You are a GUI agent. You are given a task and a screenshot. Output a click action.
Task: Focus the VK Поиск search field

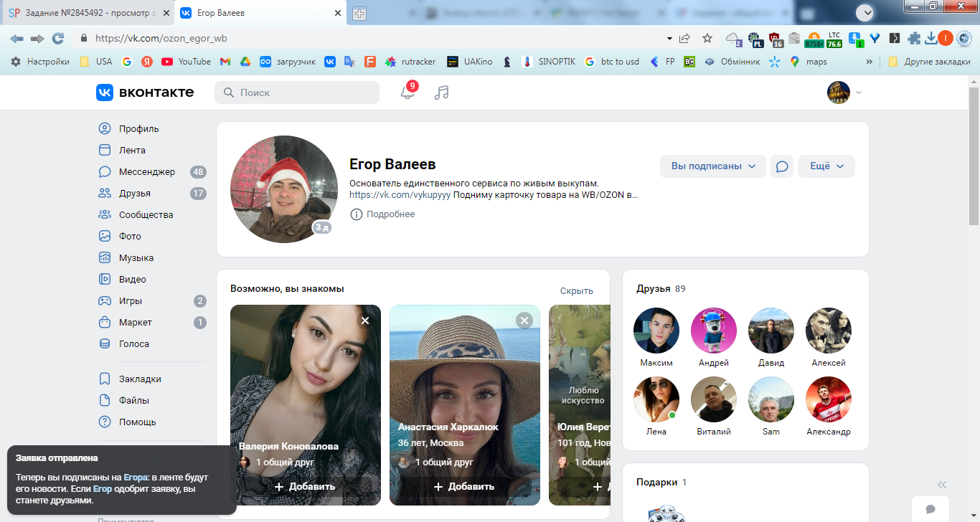tap(297, 92)
